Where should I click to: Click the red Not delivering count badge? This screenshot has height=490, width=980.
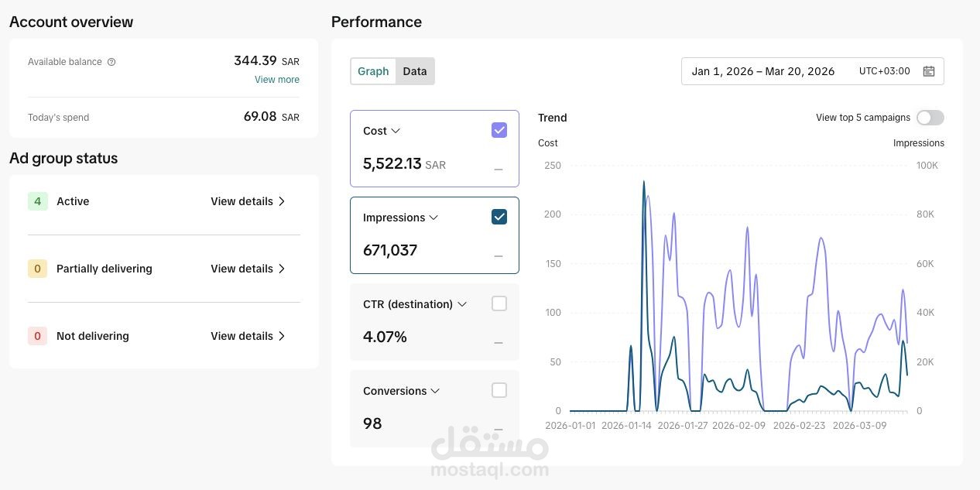point(37,336)
